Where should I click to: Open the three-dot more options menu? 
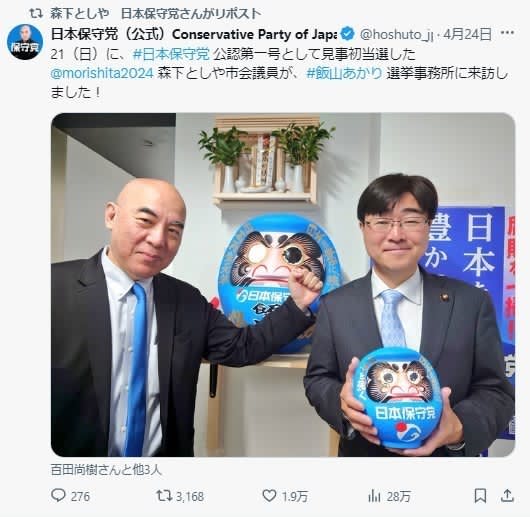(507, 33)
